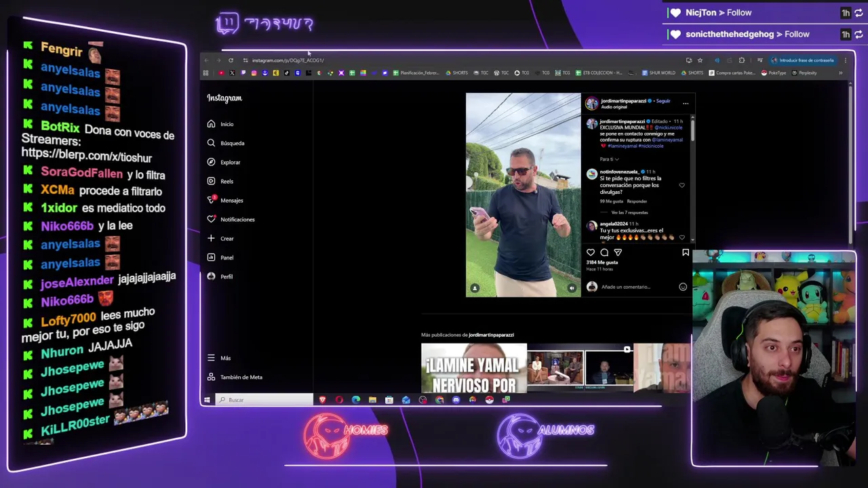Open Brave browser in taskbar
The width and height of the screenshot is (868, 488).
coord(322,400)
